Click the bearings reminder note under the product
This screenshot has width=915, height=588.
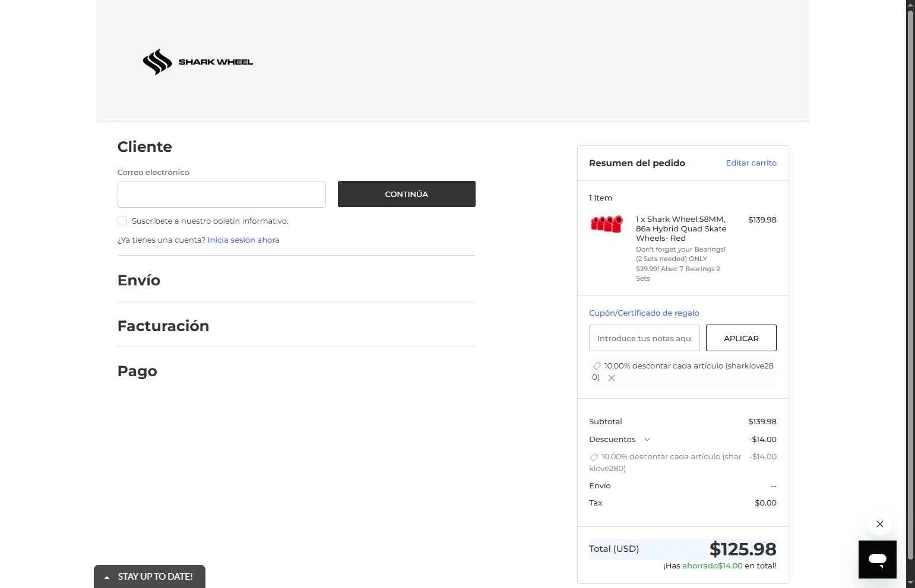681,264
